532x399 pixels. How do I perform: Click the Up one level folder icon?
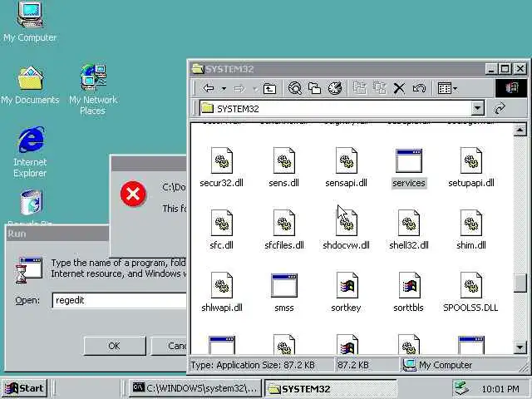pyautogui.click(x=269, y=89)
